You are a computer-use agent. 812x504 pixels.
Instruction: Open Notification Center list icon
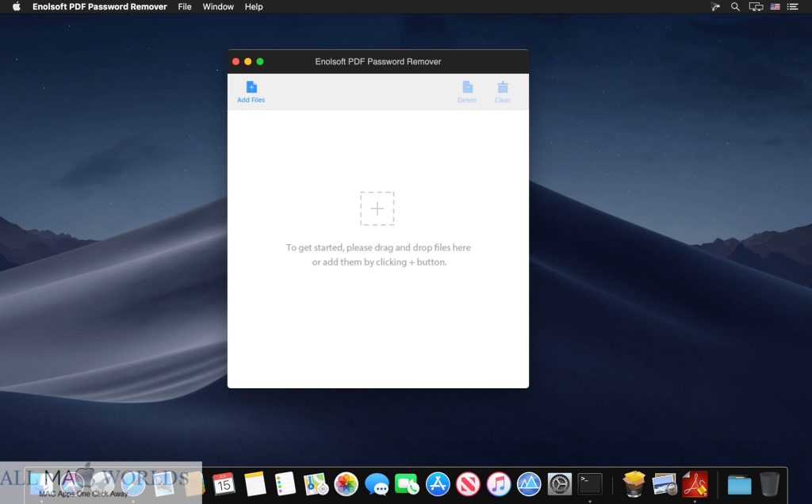click(x=793, y=6)
